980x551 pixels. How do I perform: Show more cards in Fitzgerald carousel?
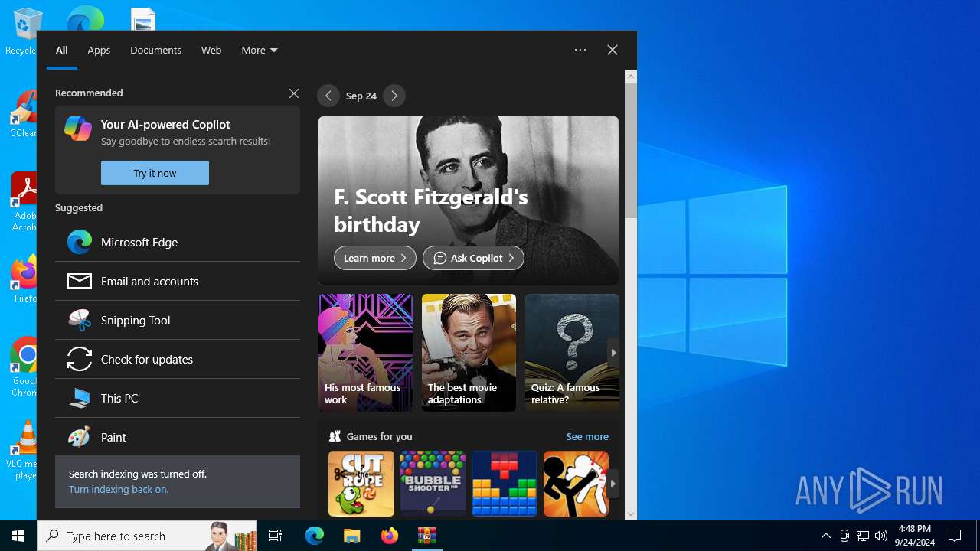(x=613, y=353)
